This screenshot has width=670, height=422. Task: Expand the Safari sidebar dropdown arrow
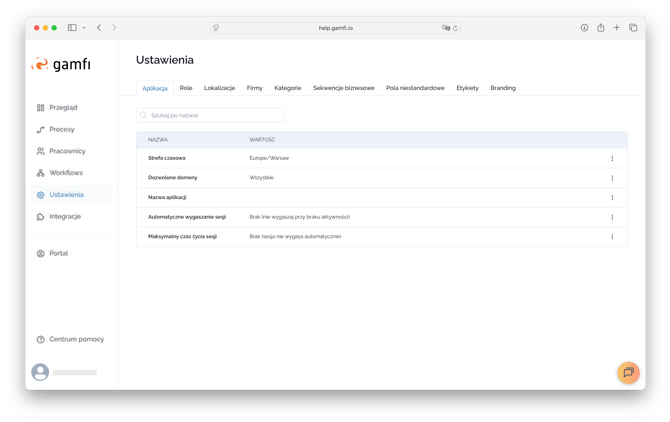(x=84, y=28)
